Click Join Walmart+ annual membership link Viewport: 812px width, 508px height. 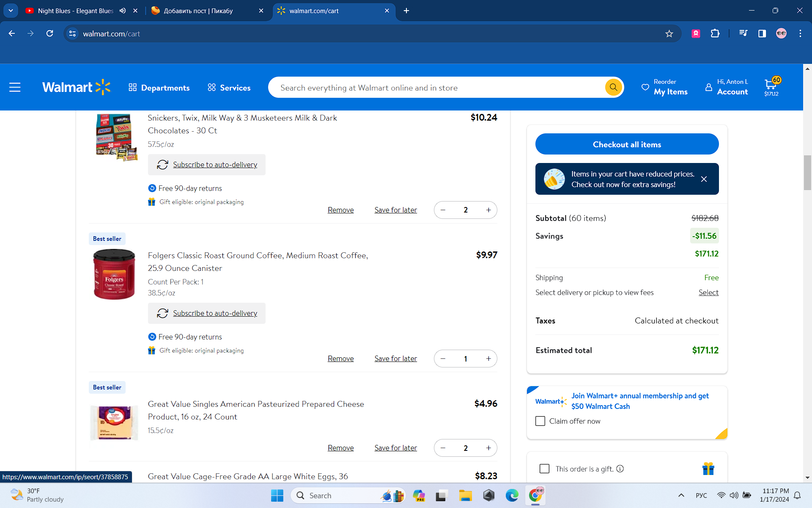coord(639,401)
